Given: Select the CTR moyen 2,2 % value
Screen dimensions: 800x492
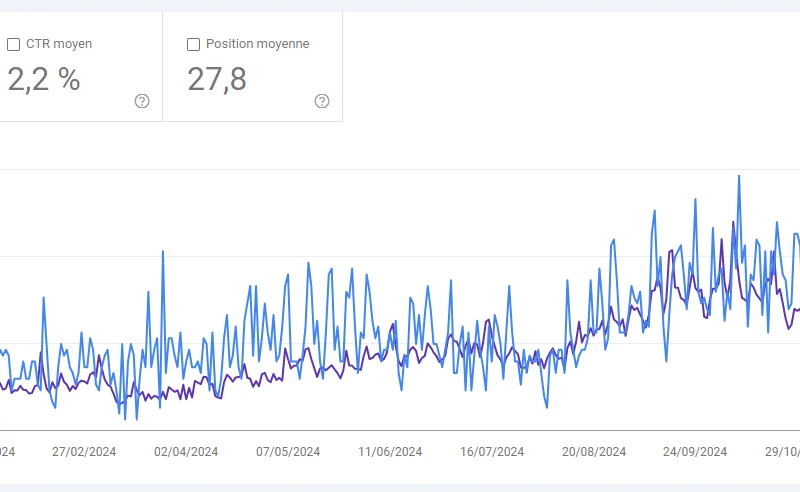Looking at the screenshot, I should click(x=44, y=79).
